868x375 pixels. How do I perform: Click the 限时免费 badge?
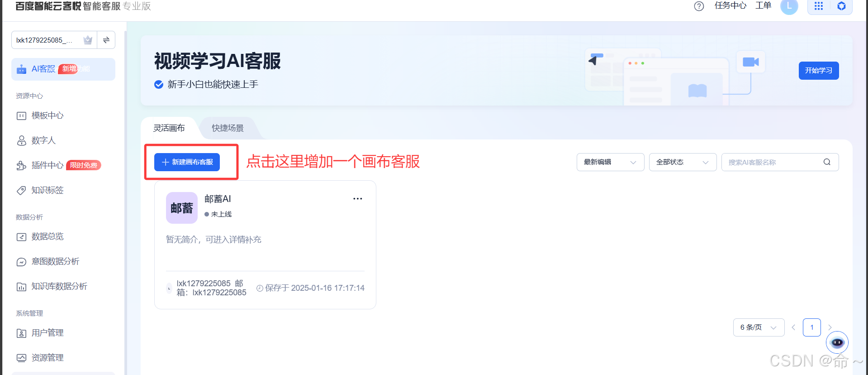[84, 165]
